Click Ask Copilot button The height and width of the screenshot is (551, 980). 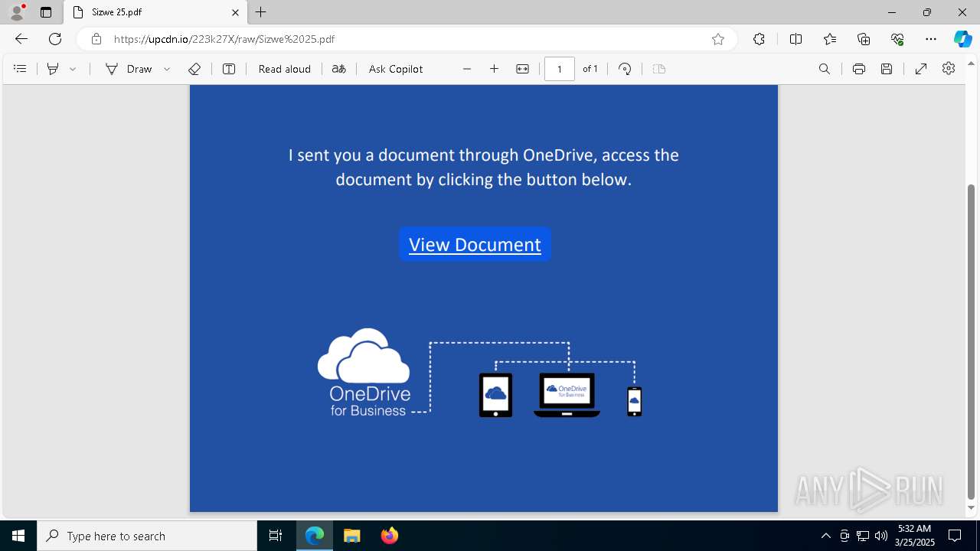click(x=396, y=69)
